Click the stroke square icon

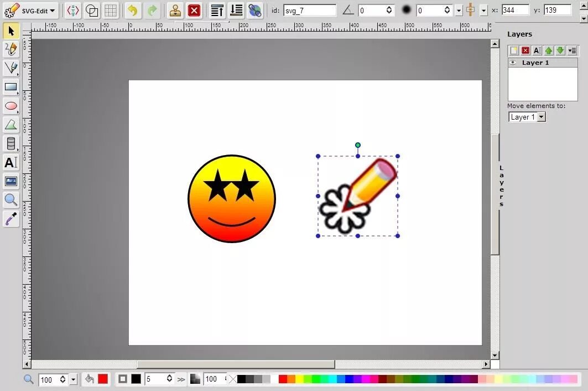click(123, 379)
